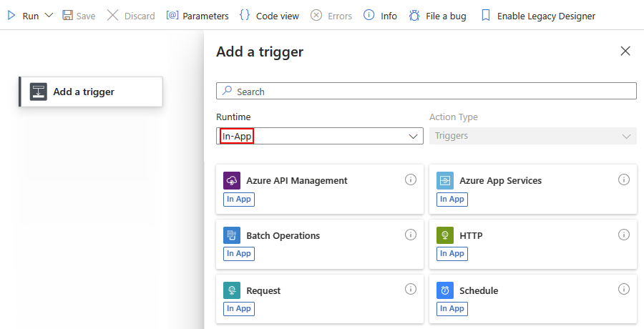Screen dimensions: 644x329
Task: Click the Add a trigger card icon
Action: 39,92
